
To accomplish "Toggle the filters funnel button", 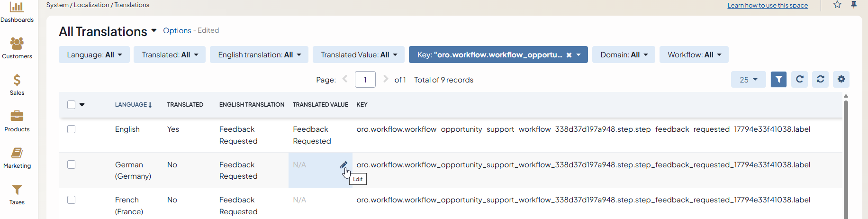I will (x=778, y=80).
